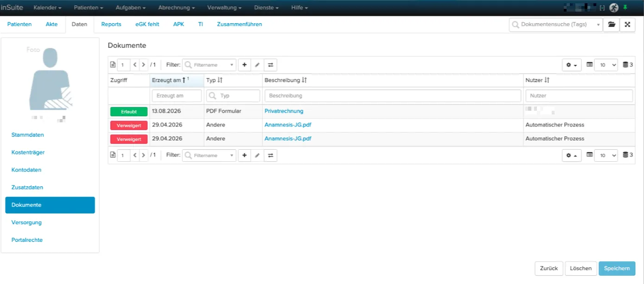The width and height of the screenshot is (644, 284).
Task: Go to previous page using upper arrow
Action: click(135, 65)
